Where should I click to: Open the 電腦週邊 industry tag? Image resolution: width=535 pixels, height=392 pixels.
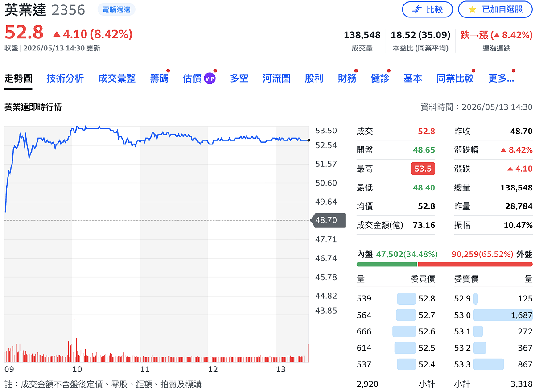116,9
